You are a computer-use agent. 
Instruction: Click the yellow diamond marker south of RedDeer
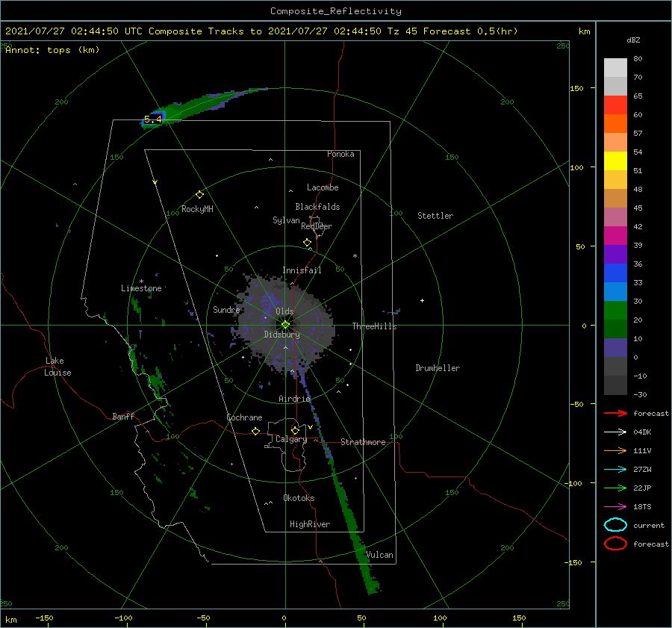click(307, 243)
